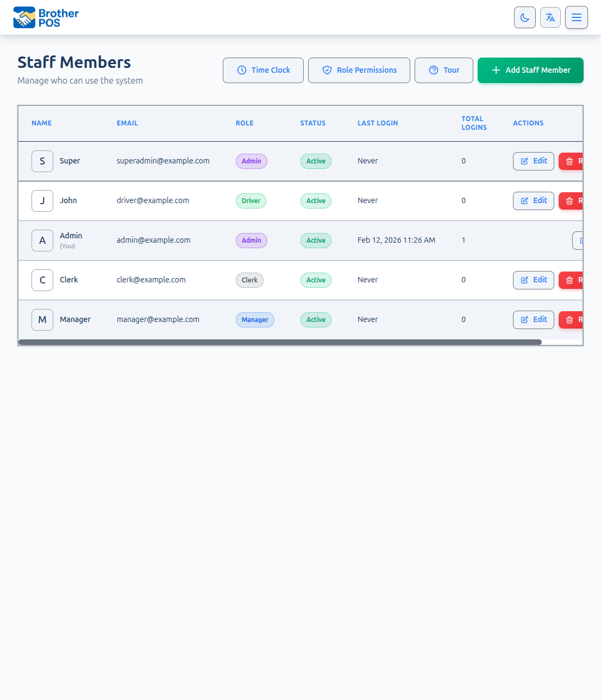Image resolution: width=601 pixels, height=700 pixels.
Task: Click the BrotherPOS handshake logo
Action: pyautogui.click(x=23, y=17)
